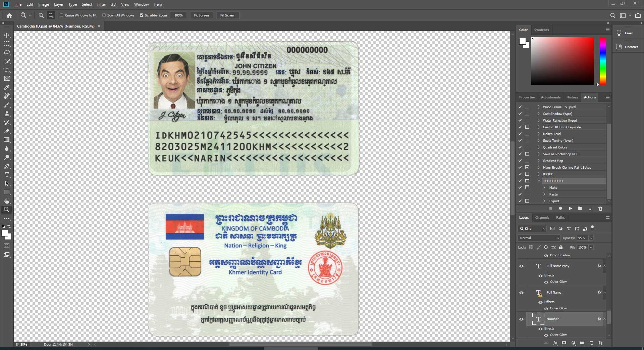Enable Resize Windows to Fit
The width and height of the screenshot is (644, 350).
coord(62,15)
